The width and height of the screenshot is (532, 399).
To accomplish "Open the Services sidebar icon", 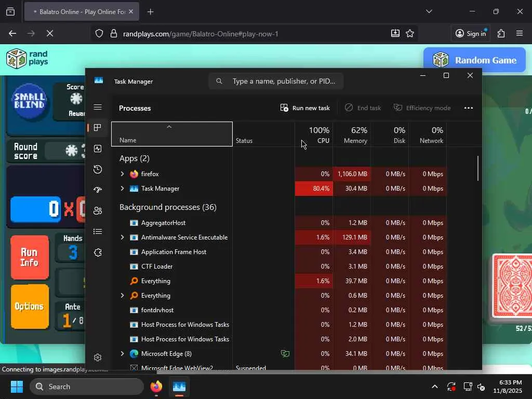I will pos(98,252).
